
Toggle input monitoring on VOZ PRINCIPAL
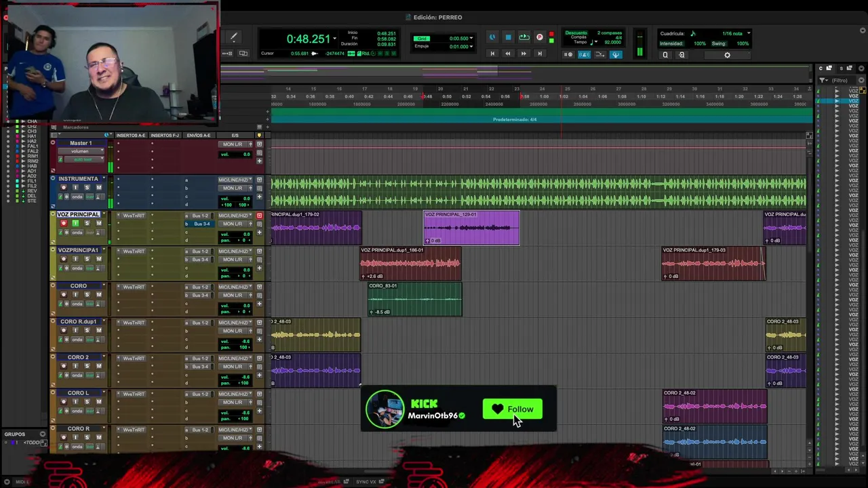(75, 223)
